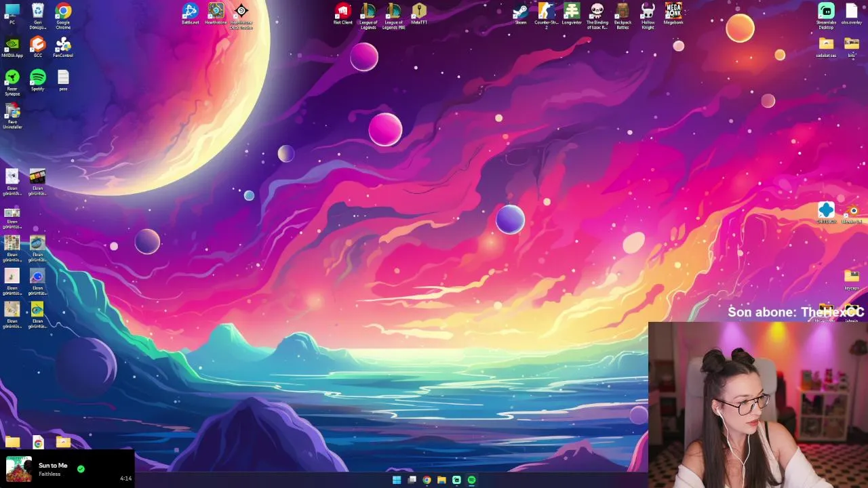Open Spotify from the taskbar
This screenshot has height=488, width=868.
pyautogui.click(x=472, y=480)
